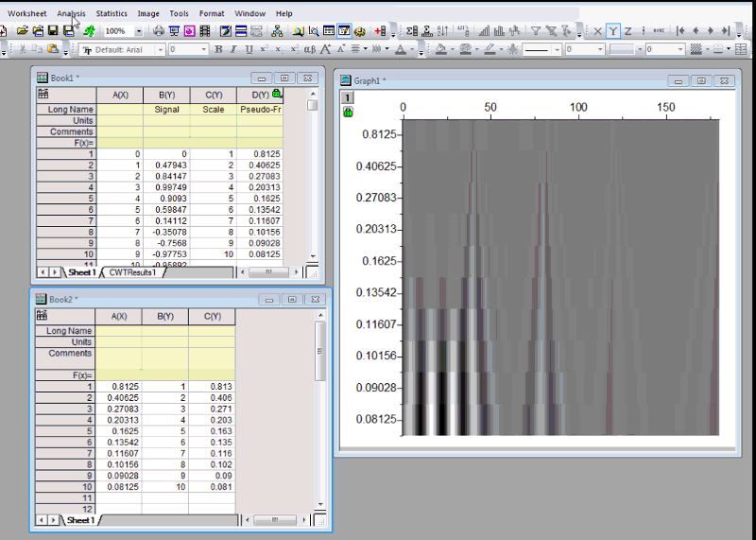Open the font size dropdown
The width and height of the screenshot is (756, 540).
coord(203,49)
